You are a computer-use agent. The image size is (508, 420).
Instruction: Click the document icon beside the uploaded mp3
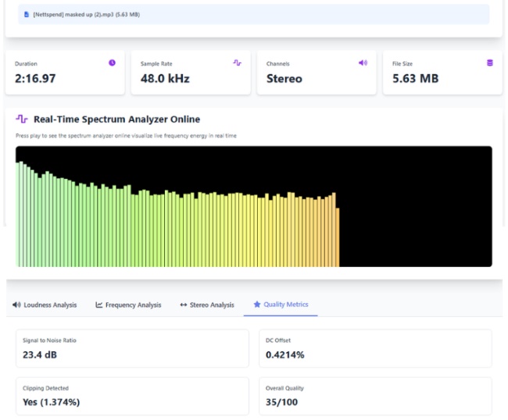[x=27, y=14]
